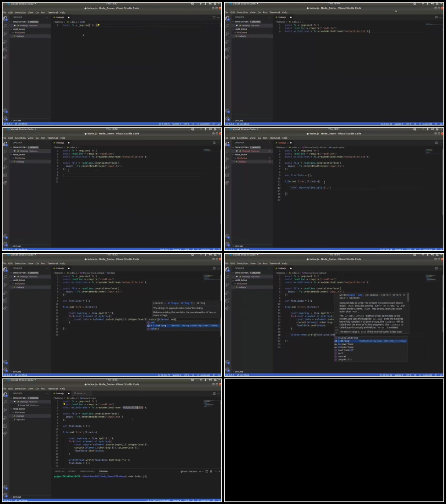Open Accounts menu in the 18:49 window
Screen dimensions: 446x504
[227, 110]
